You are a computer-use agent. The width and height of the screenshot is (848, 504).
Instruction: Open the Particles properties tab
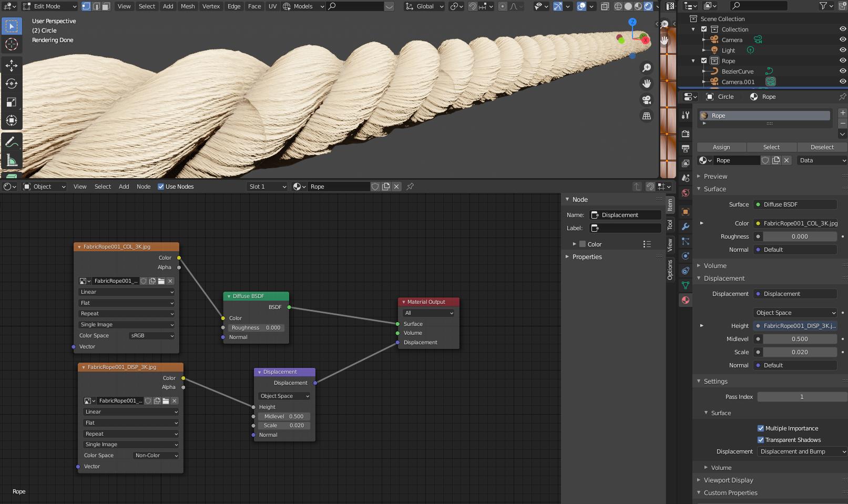pyautogui.click(x=685, y=241)
